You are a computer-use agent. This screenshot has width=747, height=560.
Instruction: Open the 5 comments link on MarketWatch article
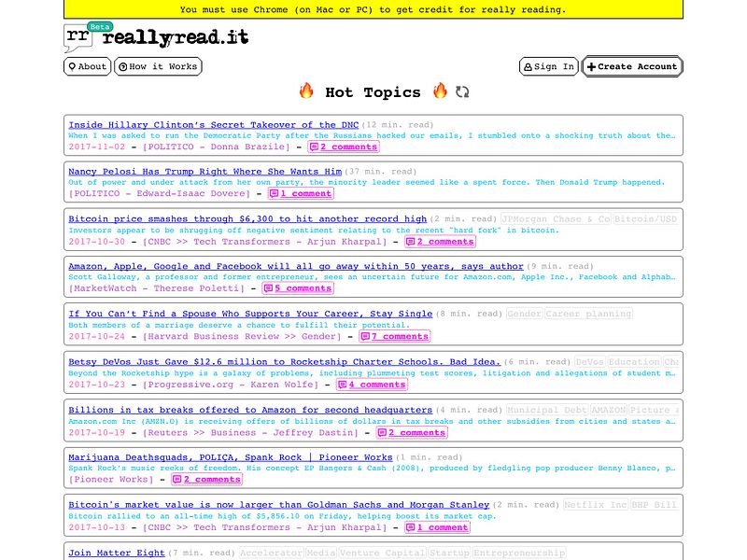click(x=298, y=288)
